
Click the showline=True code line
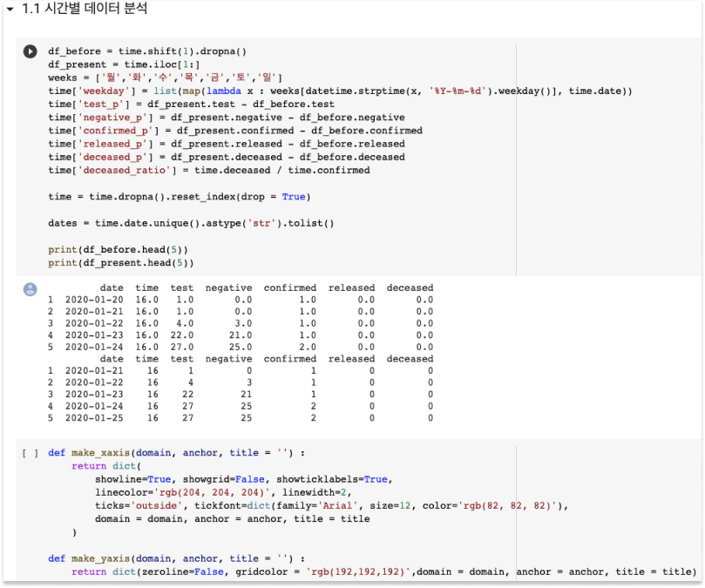pos(244,479)
